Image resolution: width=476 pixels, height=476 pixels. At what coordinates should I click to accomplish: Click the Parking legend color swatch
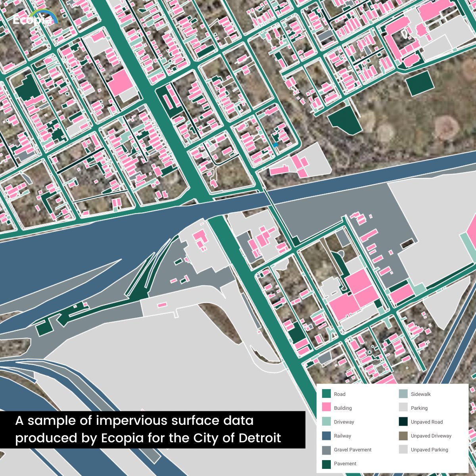403,408
